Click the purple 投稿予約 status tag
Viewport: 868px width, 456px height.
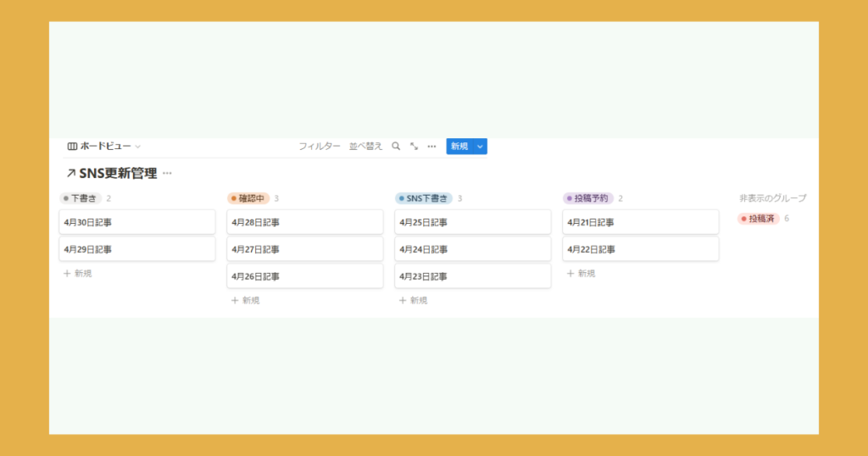pos(587,198)
